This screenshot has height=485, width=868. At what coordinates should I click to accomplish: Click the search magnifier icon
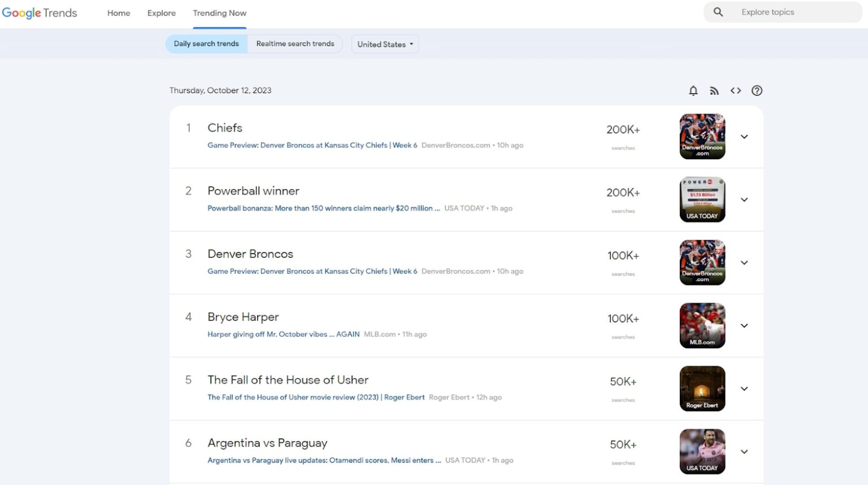pyautogui.click(x=718, y=11)
